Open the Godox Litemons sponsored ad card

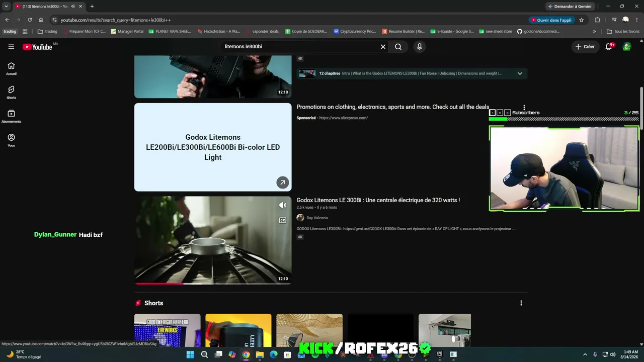tap(213, 147)
